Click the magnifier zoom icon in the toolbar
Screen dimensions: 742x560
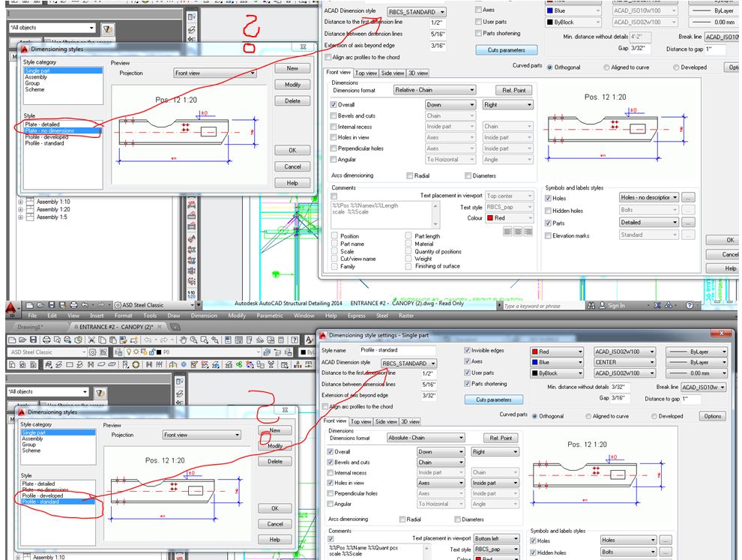pyautogui.click(x=194, y=341)
